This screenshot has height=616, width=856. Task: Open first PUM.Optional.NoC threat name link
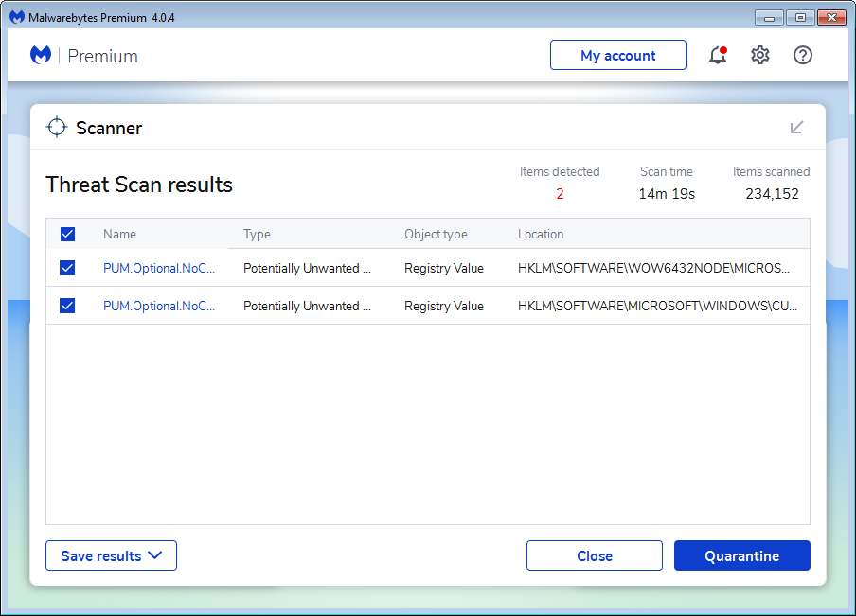click(159, 268)
